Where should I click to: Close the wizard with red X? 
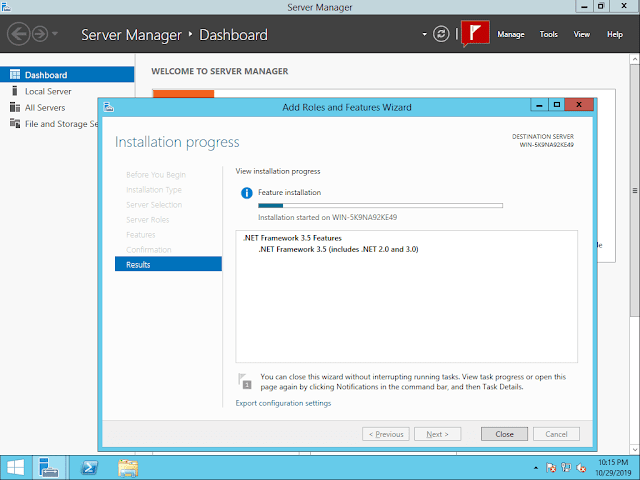[x=579, y=105]
